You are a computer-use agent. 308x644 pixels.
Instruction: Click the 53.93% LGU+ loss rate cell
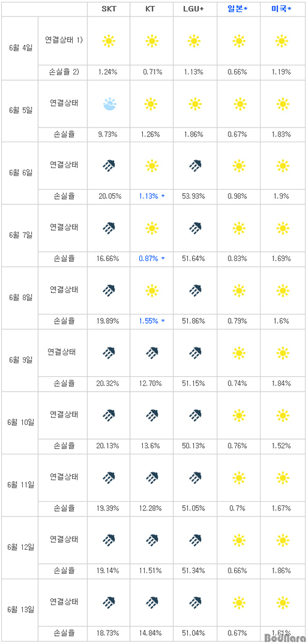[x=195, y=196]
